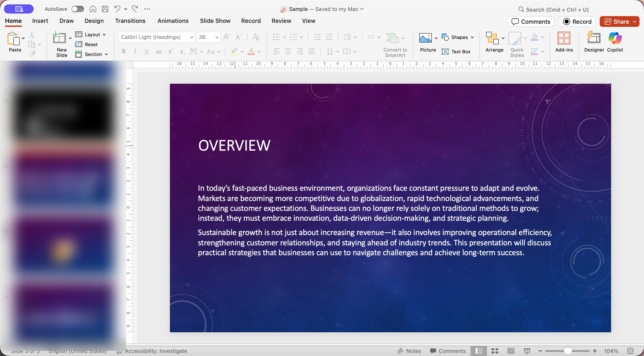644x356 pixels.
Task: Open the Designer pane
Action: (594, 42)
